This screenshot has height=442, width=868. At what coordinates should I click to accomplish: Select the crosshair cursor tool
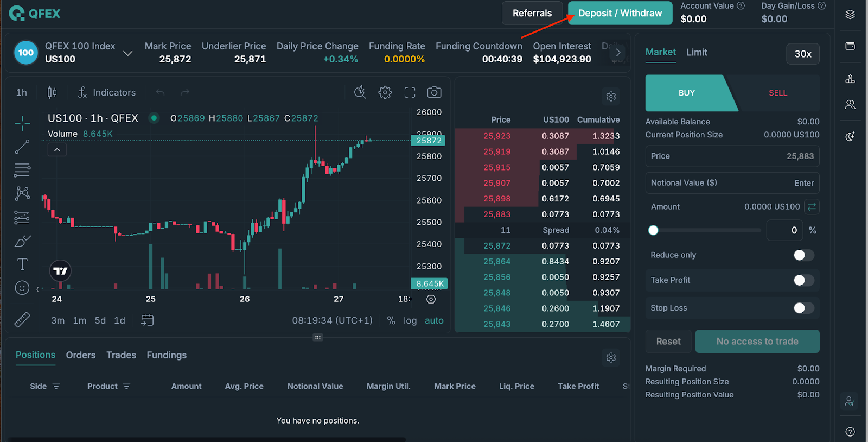(22, 124)
